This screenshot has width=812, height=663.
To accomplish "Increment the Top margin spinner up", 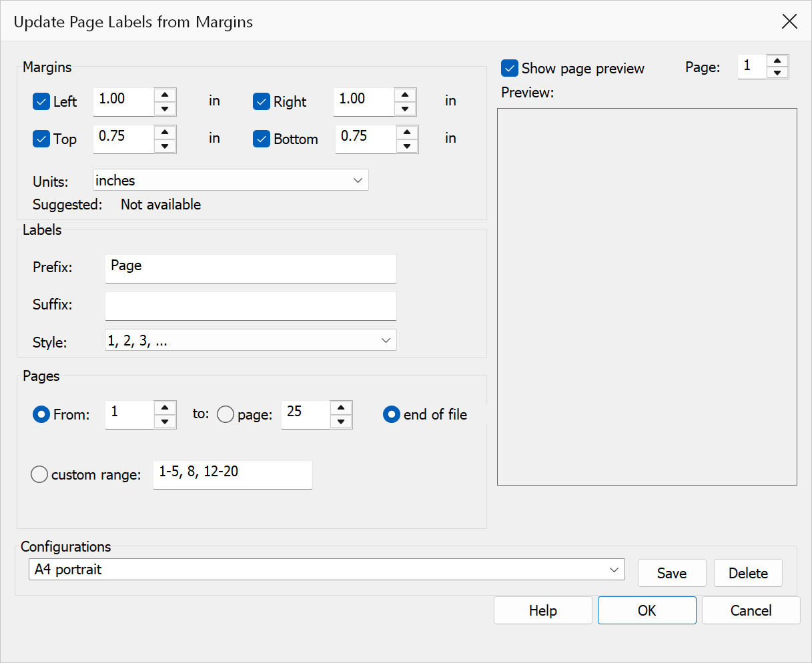I will [165, 132].
